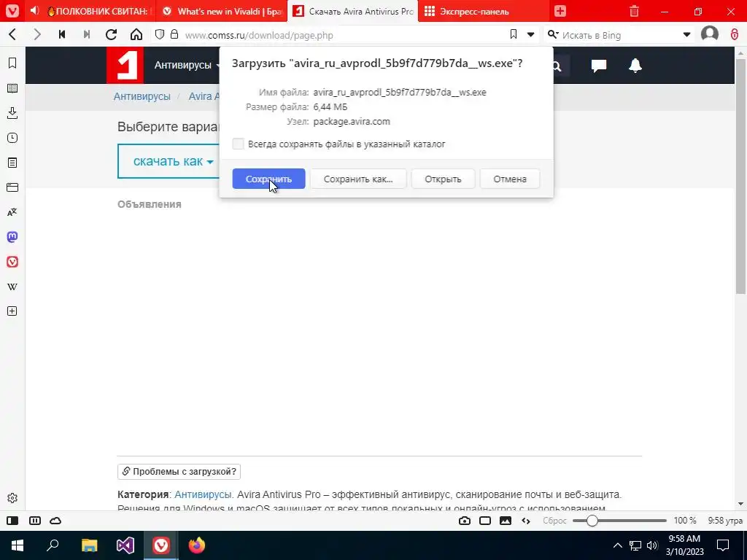
Task: Open the window tiling icon in status bar
Action: 485,521
